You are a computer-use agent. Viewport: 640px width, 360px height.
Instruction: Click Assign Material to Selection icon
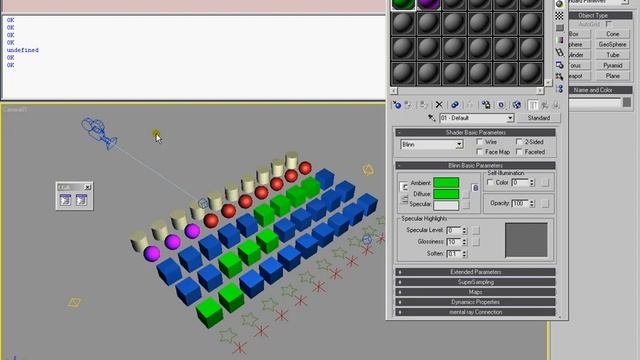pos(423,105)
